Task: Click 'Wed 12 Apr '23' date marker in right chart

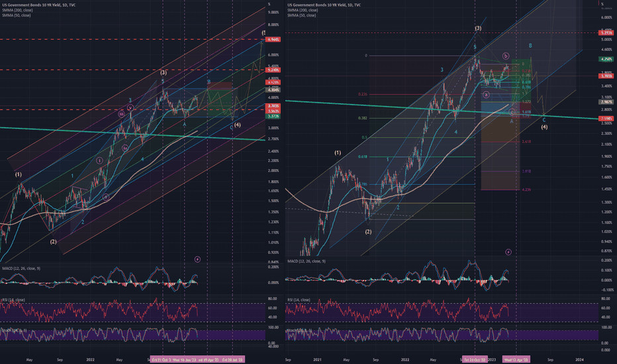Action: click(x=516, y=359)
